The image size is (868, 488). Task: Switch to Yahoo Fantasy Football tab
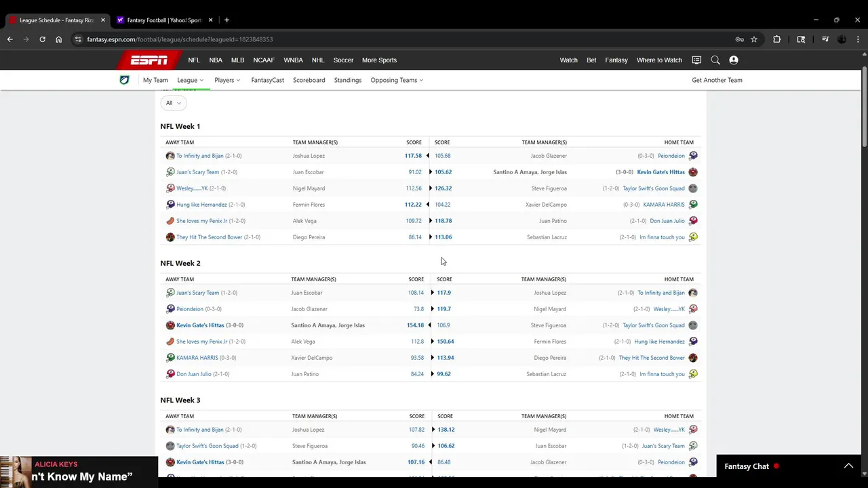click(163, 20)
